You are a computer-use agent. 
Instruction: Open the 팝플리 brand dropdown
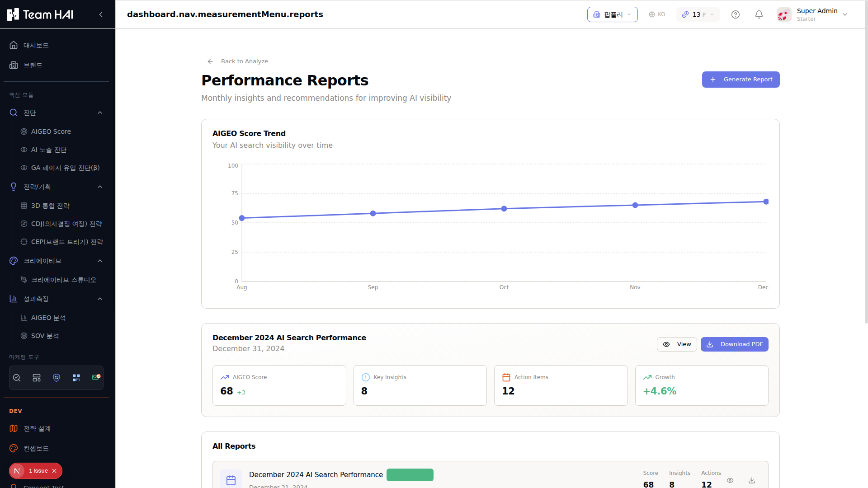[612, 14]
